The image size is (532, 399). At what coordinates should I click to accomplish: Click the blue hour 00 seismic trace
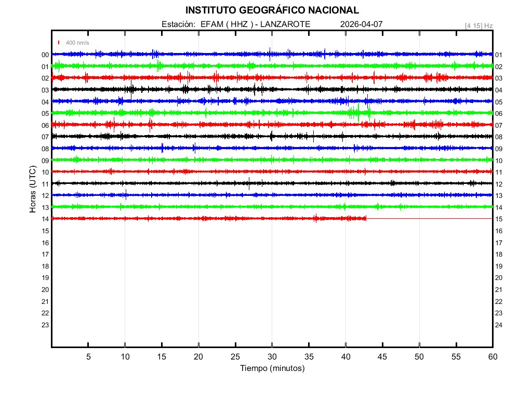208,54
